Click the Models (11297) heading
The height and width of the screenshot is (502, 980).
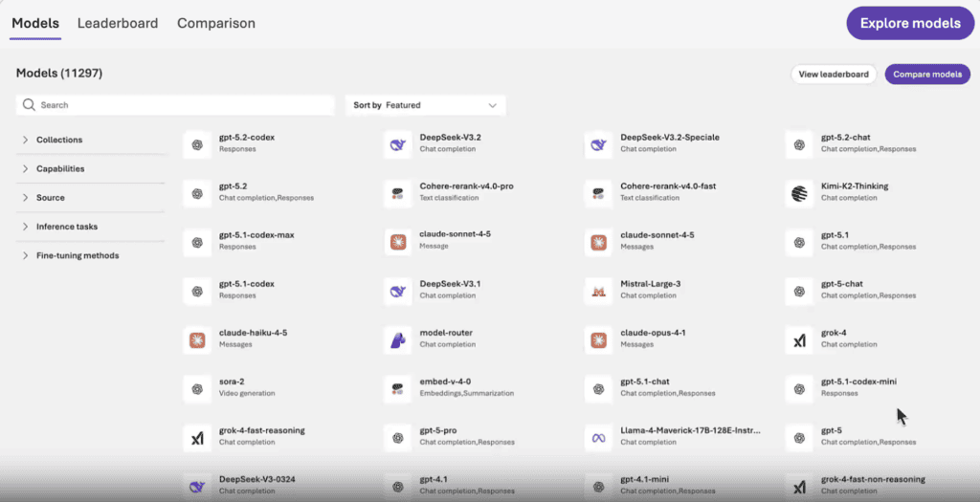coord(59,73)
